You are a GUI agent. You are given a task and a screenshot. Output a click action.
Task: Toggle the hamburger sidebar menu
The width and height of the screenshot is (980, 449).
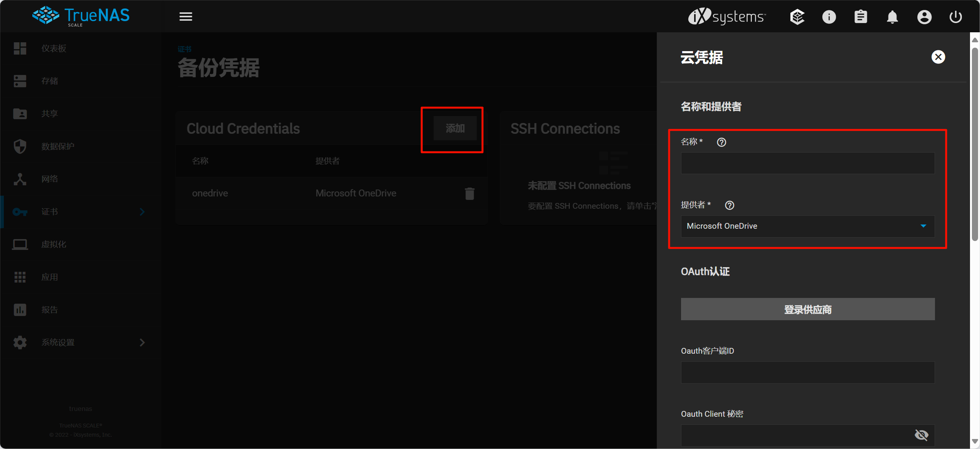click(x=185, y=17)
